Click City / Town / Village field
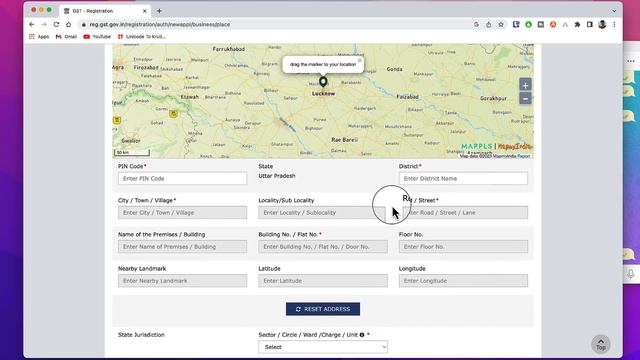 [182, 213]
